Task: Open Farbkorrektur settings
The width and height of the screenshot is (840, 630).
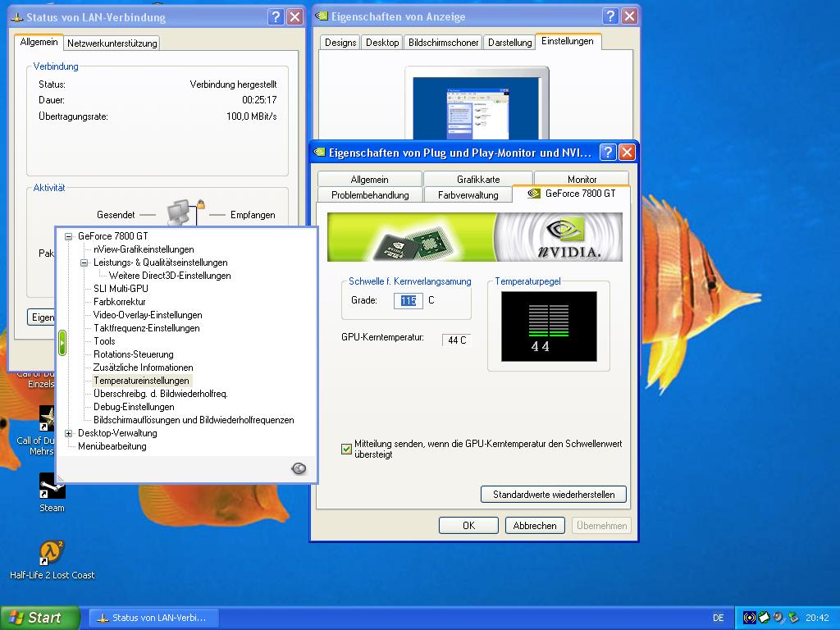Action: point(120,302)
